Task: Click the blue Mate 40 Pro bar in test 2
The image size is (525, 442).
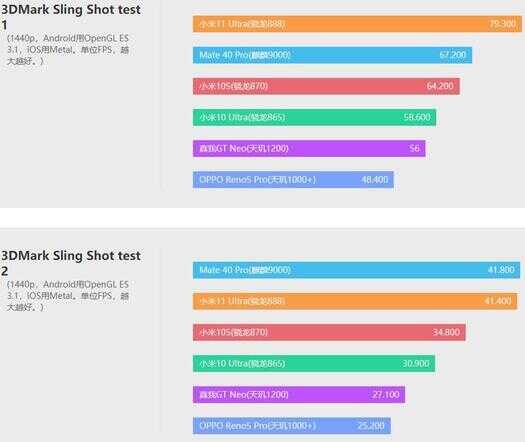Action: tap(357, 270)
